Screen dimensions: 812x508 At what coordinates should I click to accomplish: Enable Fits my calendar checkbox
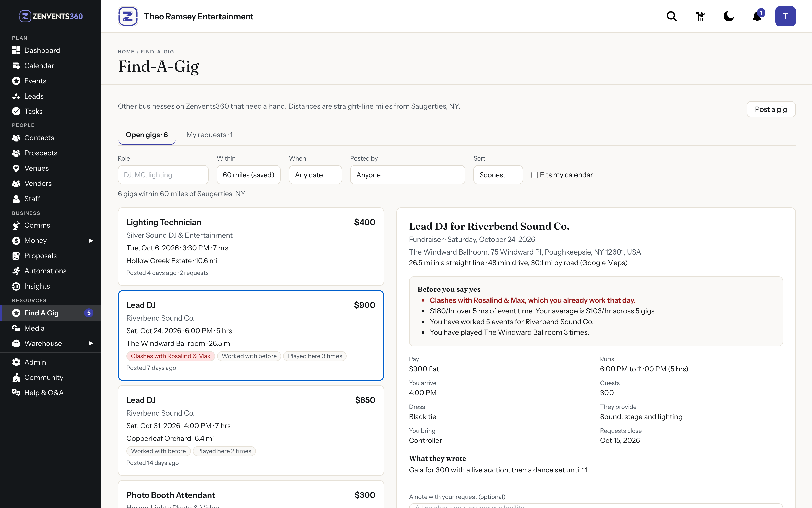click(x=534, y=175)
